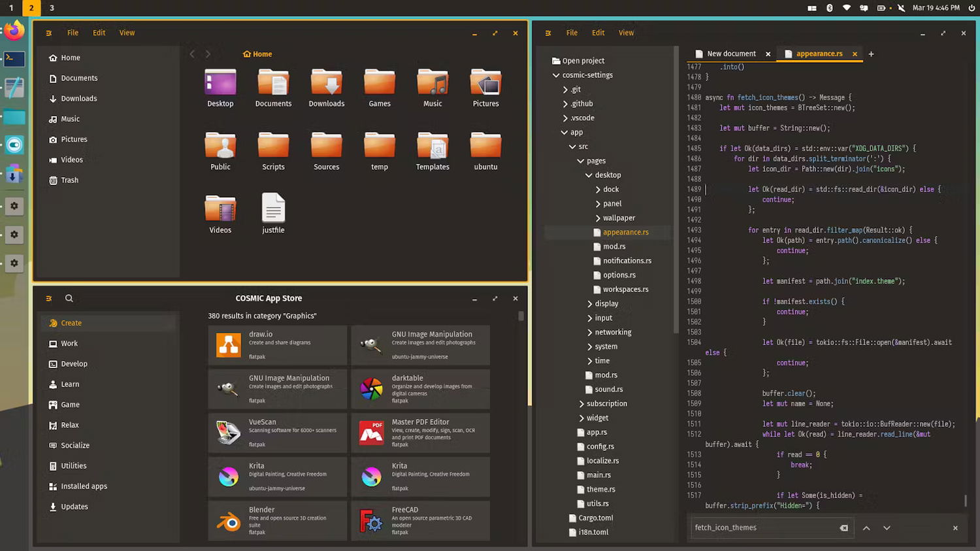The height and width of the screenshot is (551, 980).
Task: Expand the wallpaper folder in tree
Action: pos(598,218)
